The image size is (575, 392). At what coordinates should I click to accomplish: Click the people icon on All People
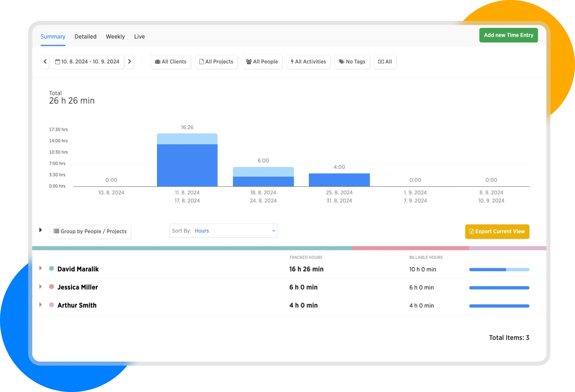249,62
